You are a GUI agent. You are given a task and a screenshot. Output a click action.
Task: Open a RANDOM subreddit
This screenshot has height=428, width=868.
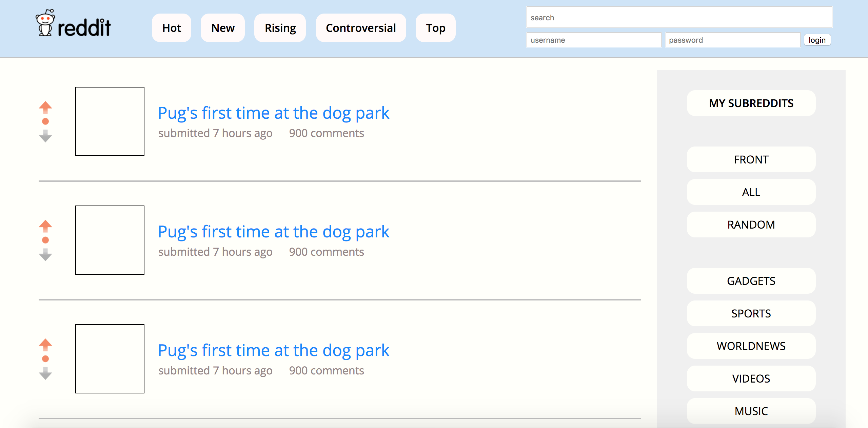[751, 225]
